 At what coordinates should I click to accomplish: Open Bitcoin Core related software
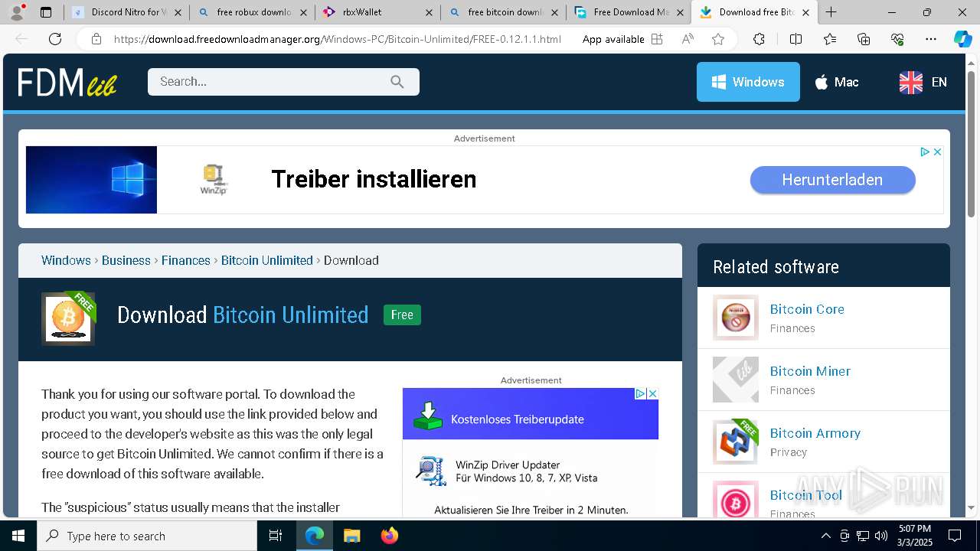(807, 309)
